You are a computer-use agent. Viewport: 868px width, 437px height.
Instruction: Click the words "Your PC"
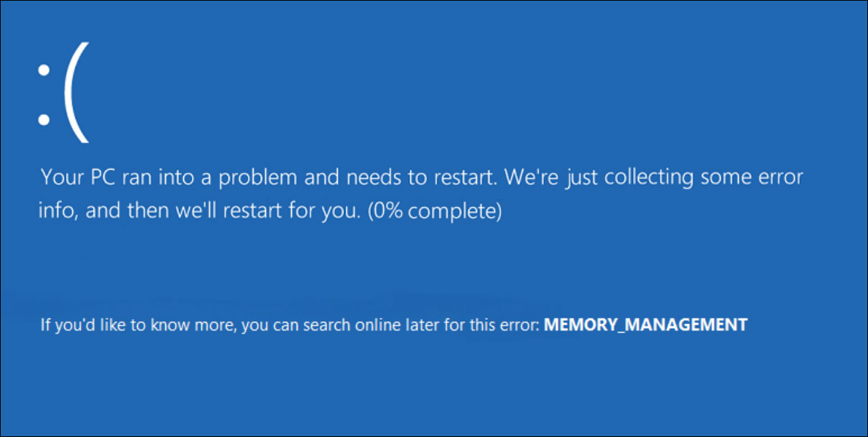pos(68,177)
